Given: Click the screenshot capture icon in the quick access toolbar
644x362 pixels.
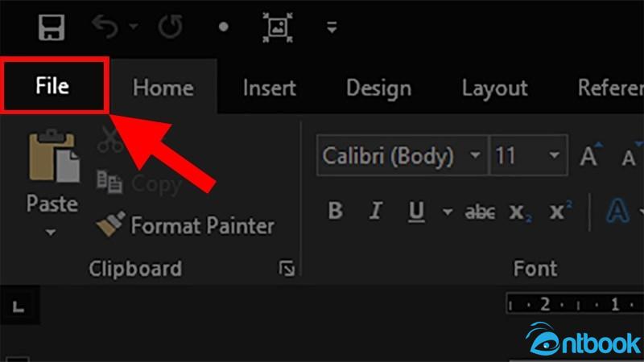Looking at the screenshot, I should (278, 27).
